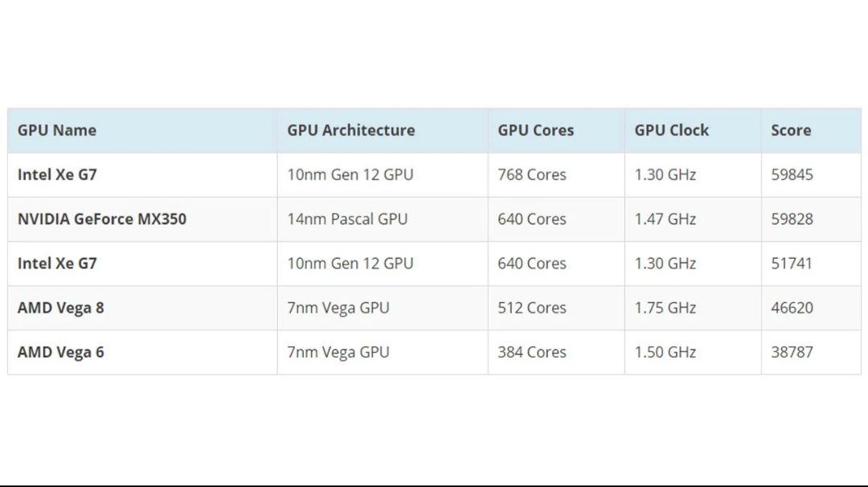The image size is (868, 487).
Task: Click the 1.50 GHz clock cell
Action: point(665,352)
